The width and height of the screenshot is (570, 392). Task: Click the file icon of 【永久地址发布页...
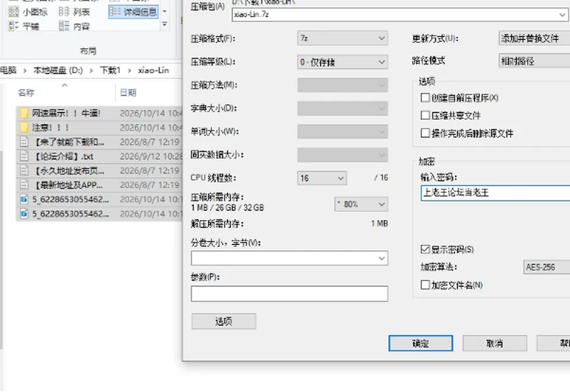click(x=24, y=170)
